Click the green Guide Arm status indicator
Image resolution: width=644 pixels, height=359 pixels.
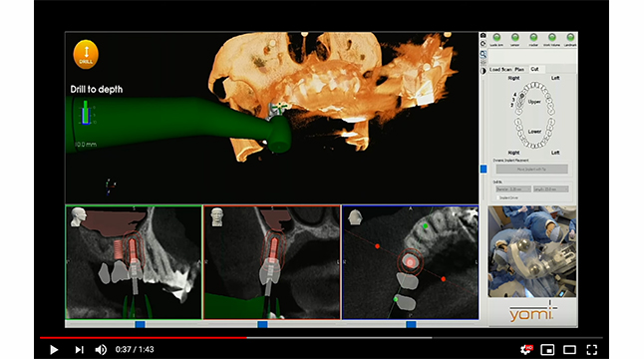point(496,37)
